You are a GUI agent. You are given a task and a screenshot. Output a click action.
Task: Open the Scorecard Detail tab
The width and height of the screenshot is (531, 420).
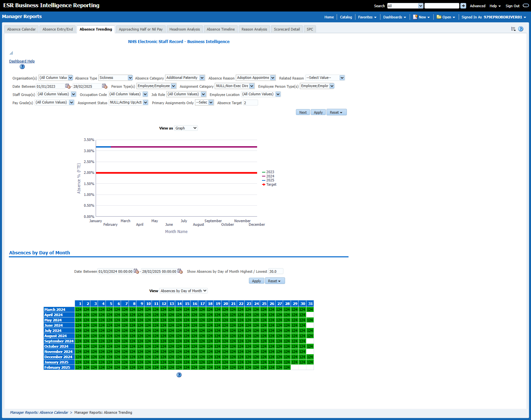[x=287, y=29]
